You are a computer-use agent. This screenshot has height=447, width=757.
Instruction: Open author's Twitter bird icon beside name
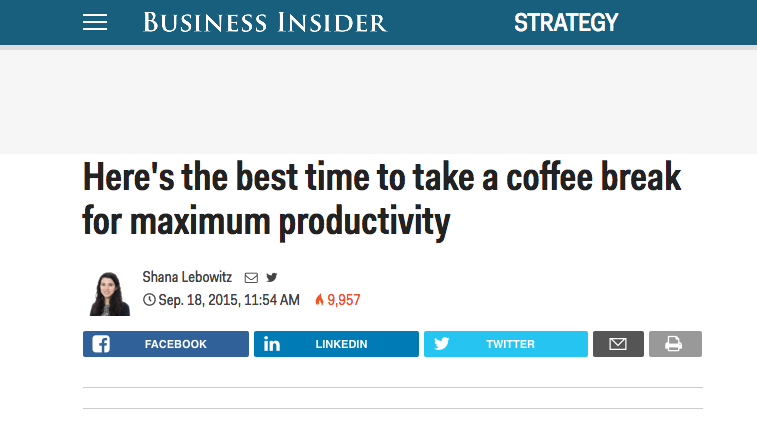coord(272,277)
